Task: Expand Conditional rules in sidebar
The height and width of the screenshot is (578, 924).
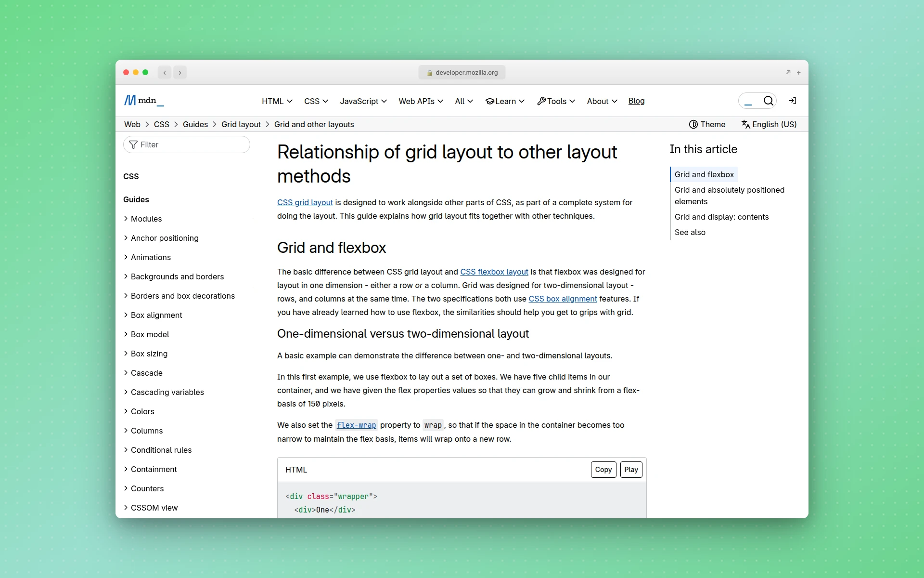Action: 158,450
